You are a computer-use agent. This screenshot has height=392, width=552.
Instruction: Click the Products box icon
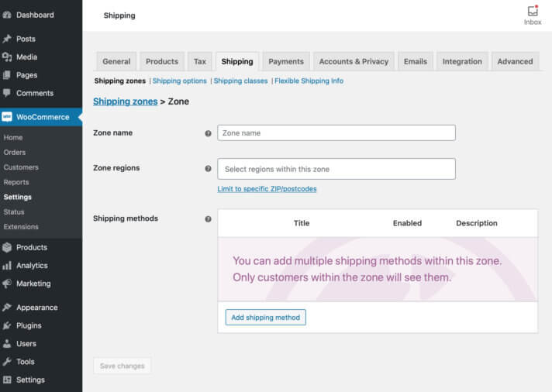point(7,247)
